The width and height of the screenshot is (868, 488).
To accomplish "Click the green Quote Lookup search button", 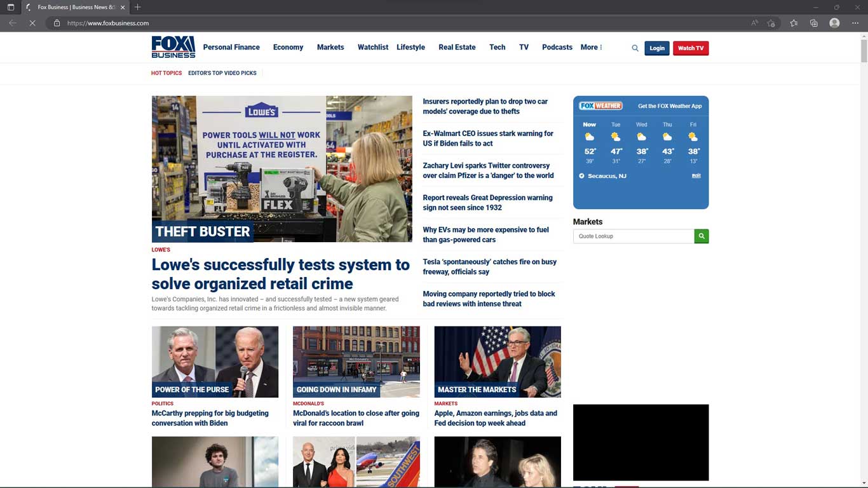I will click(702, 236).
